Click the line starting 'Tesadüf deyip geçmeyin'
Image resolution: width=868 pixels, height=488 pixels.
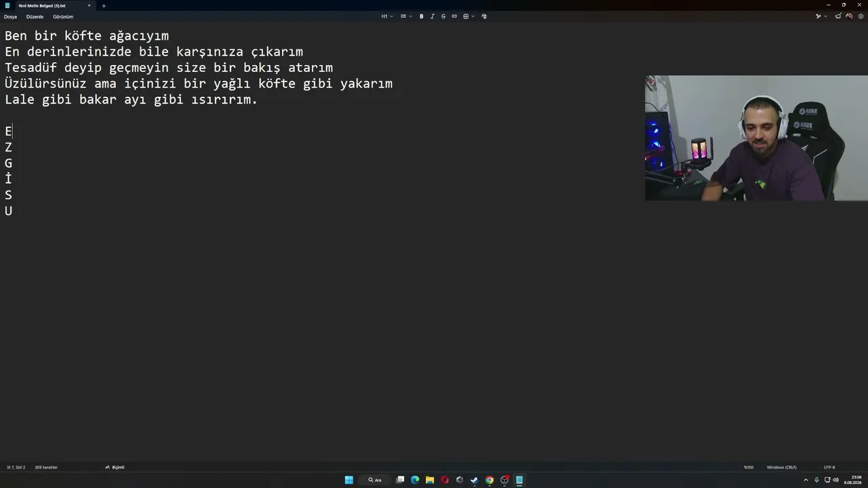click(x=169, y=68)
